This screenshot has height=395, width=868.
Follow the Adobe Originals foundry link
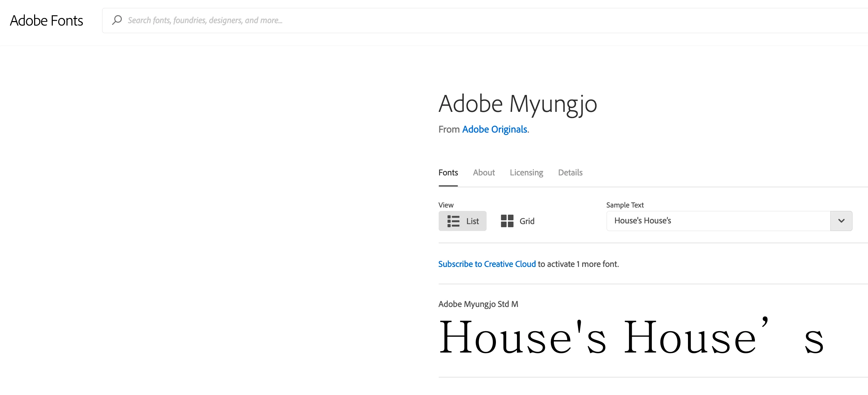(495, 129)
